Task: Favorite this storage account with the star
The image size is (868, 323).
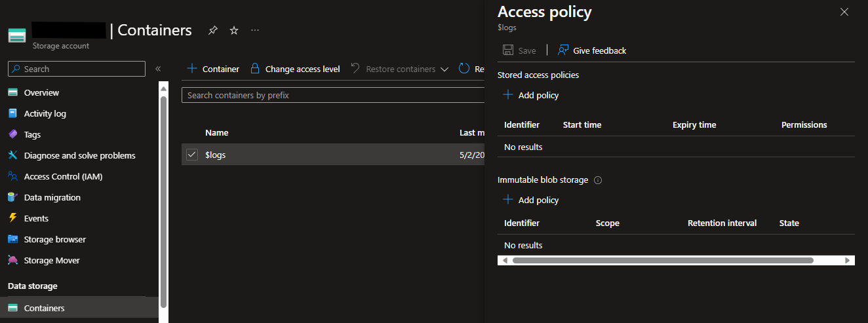Action: [x=234, y=30]
